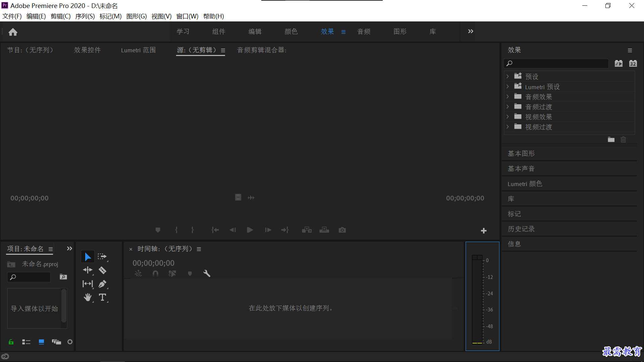Switch to the 颜色 workspace

click(291, 32)
